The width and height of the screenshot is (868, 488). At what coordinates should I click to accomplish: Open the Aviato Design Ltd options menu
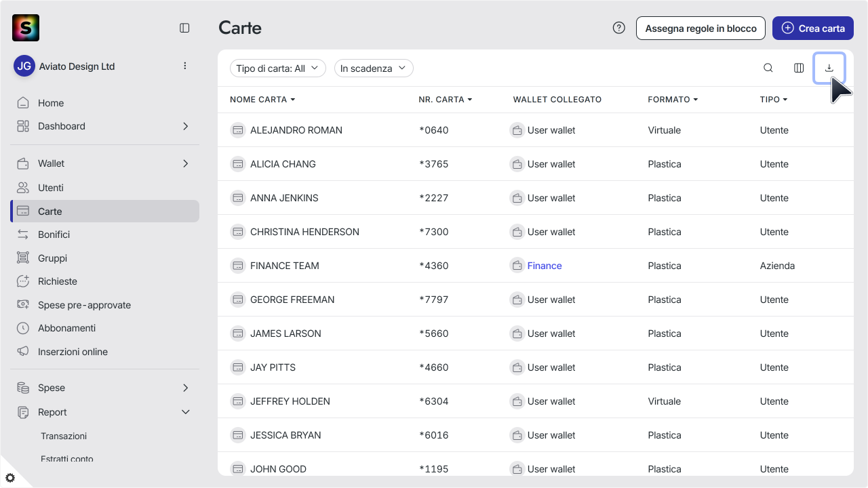pos(185,66)
